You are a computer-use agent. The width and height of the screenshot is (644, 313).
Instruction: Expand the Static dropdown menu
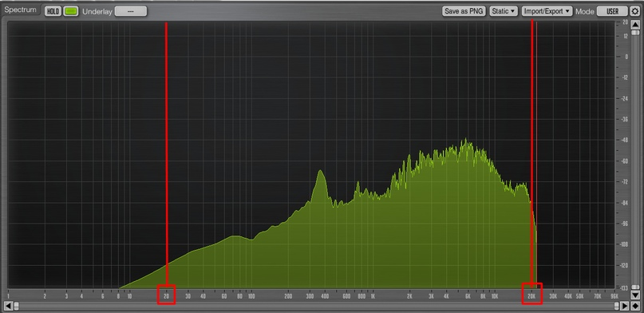[504, 11]
